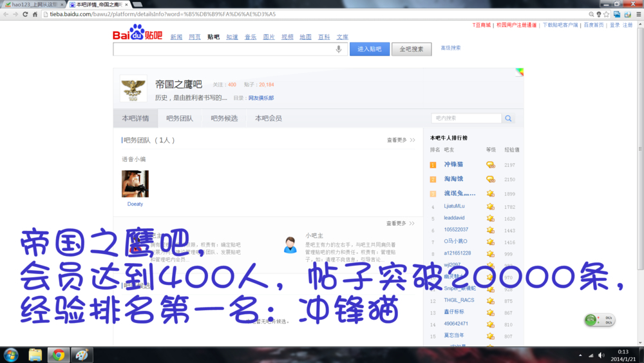Open Paint from the taskbar

click(82, 355)
